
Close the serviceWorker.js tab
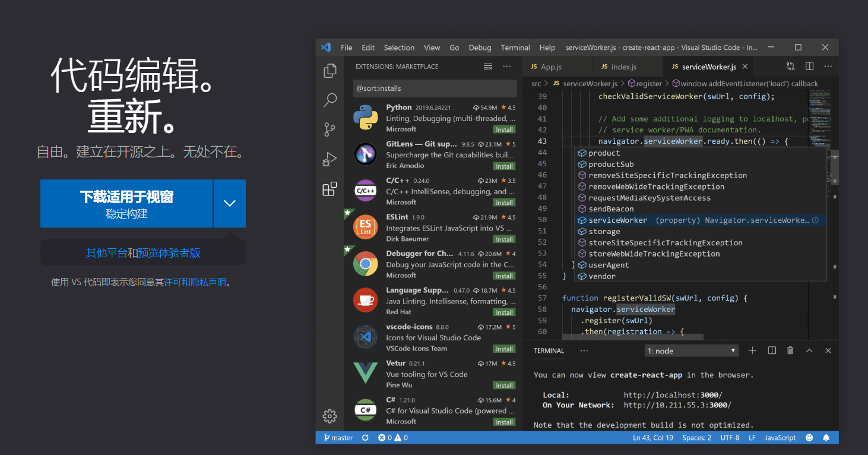[746, 67]
